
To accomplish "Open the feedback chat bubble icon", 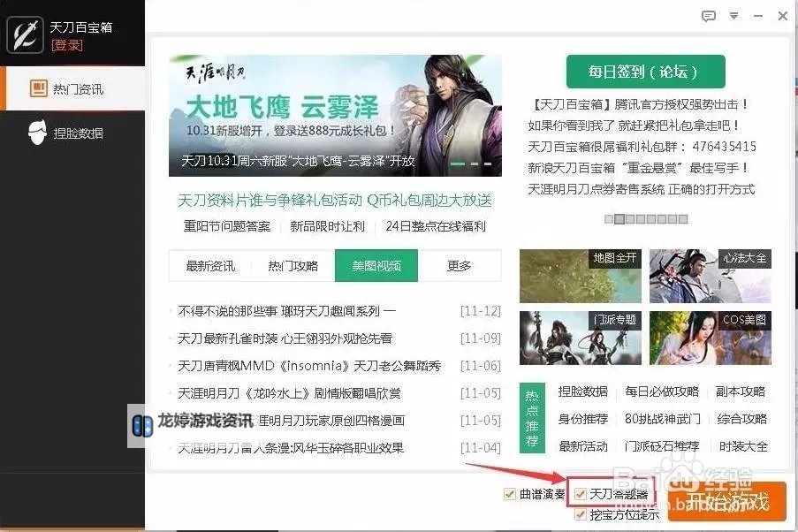I will (708, 16).
